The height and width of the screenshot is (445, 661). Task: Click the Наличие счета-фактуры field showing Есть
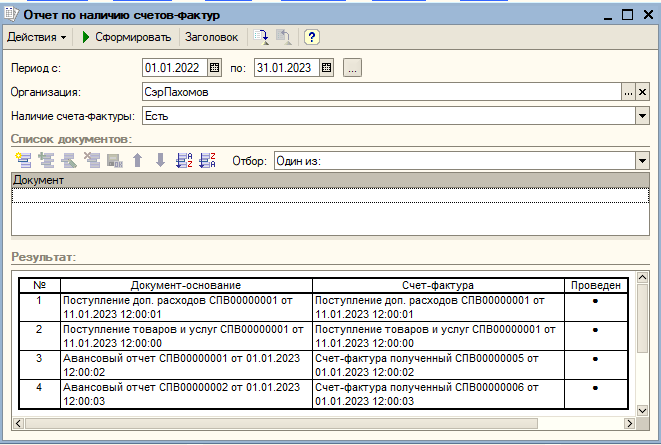point(389,115)
